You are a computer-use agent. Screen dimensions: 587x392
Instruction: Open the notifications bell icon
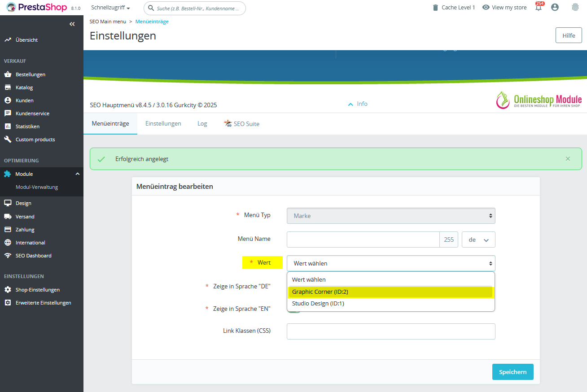539,8
